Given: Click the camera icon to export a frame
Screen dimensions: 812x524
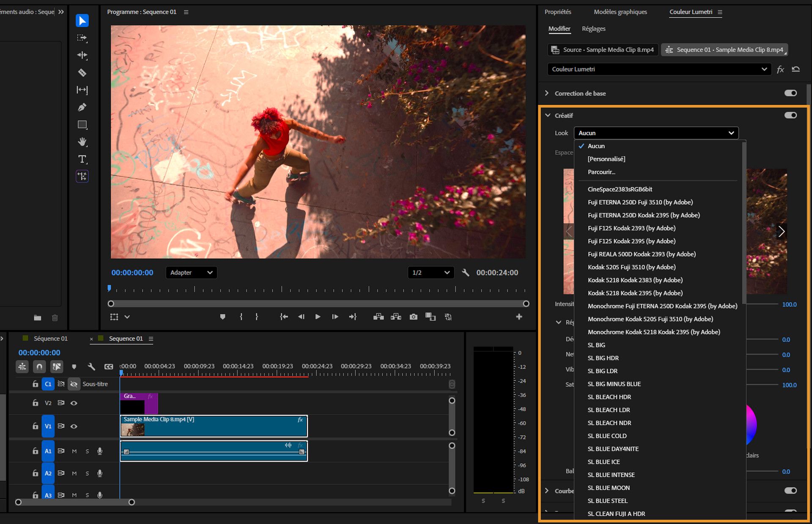Looking at the screenshot, I should tap(413, 317).
